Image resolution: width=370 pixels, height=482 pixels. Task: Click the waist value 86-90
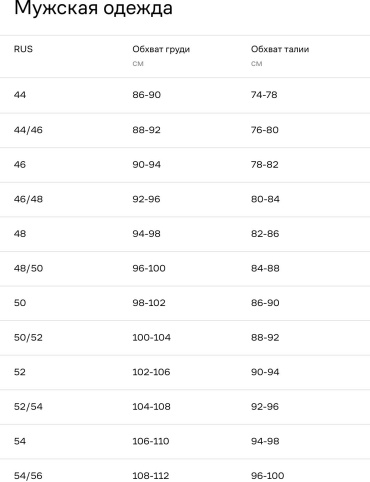tap(265, 303)
